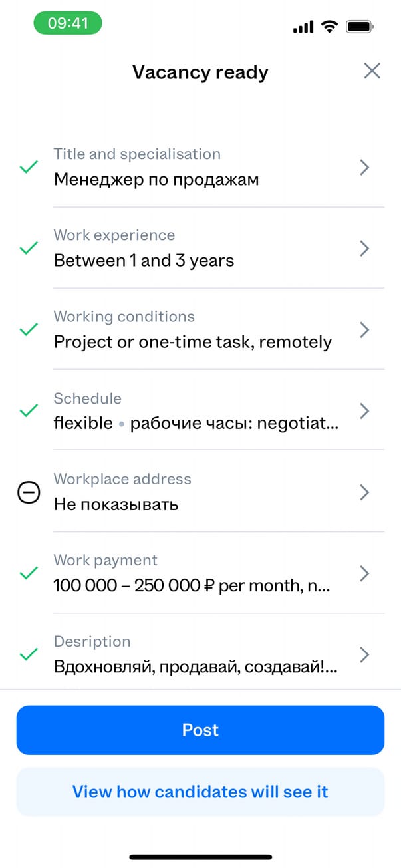Open Work payment chevron arrow

[364, 573]
